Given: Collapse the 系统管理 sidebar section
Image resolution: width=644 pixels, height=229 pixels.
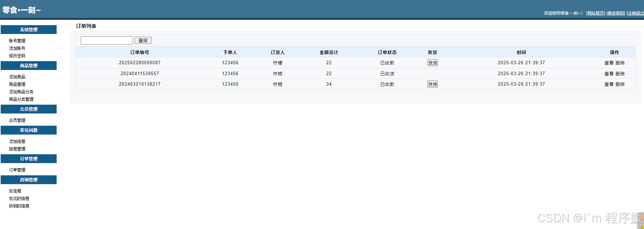Looking at the screenshot, I should tap(28, 30).
